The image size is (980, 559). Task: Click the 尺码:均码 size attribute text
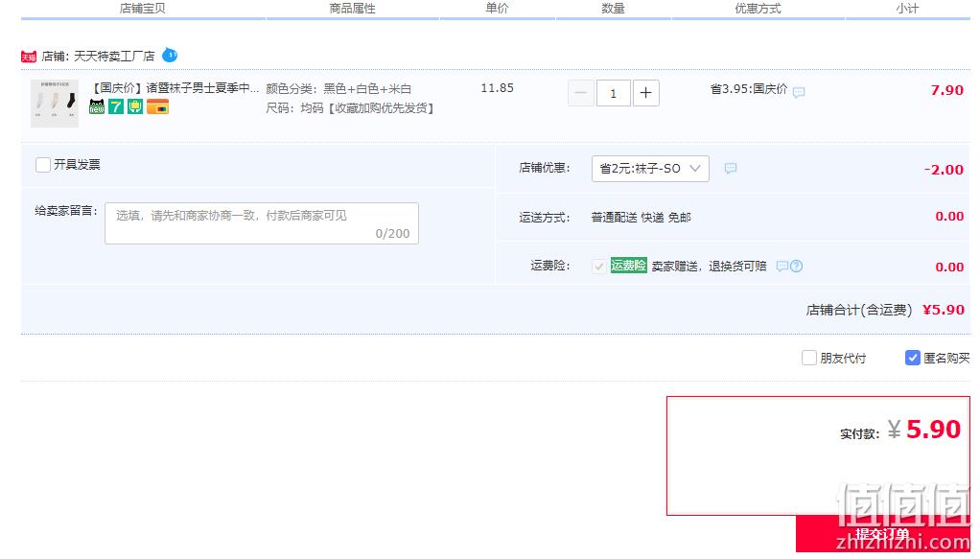click(x=349, y=108)
